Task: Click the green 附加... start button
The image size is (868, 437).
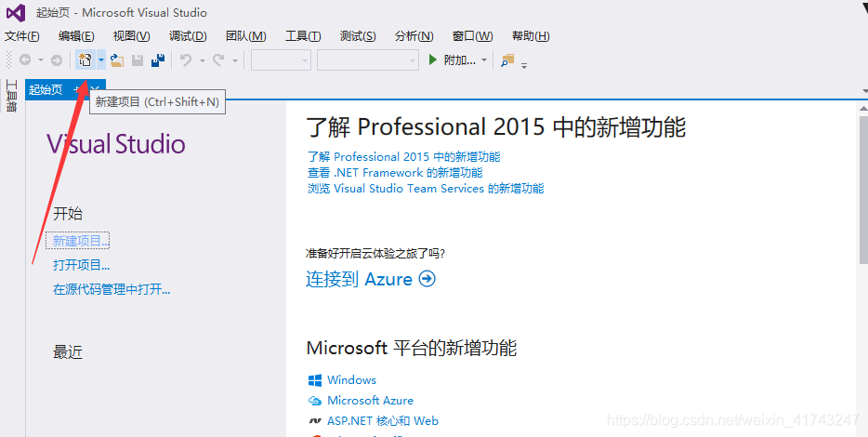Action: click(x=453, y=60)
